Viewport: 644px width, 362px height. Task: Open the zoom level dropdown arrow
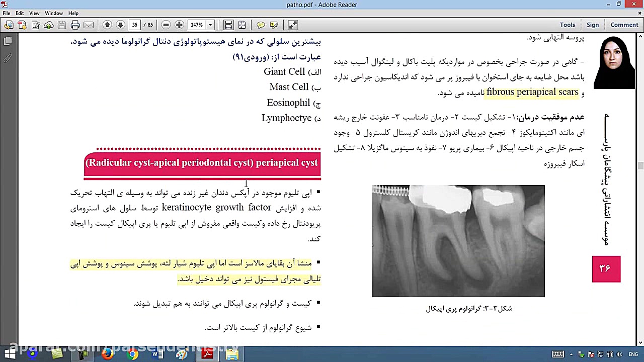(210, 25)
